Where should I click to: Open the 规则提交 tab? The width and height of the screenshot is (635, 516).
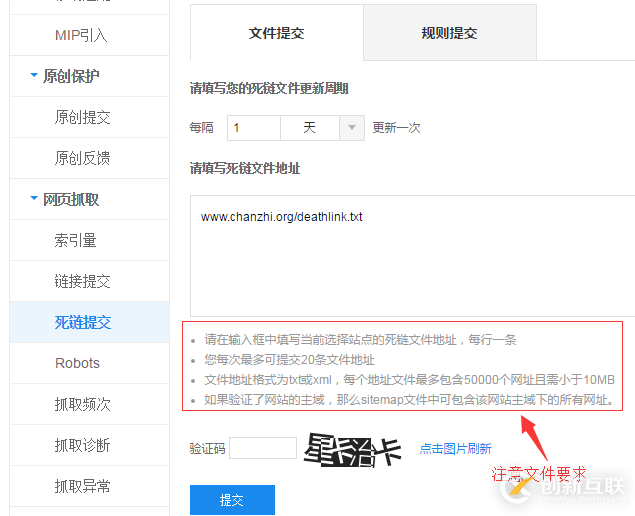[x=449, y=33]
